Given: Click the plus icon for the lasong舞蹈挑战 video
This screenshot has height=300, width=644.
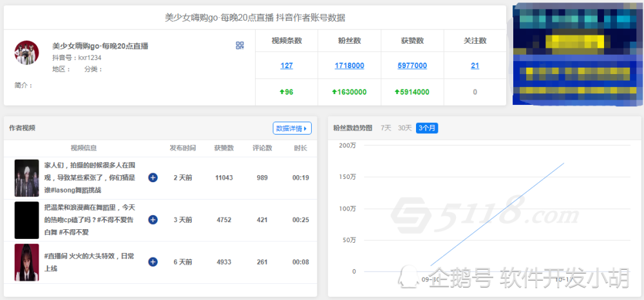Looking at the screenshot, I should click(x=153, y=178).
